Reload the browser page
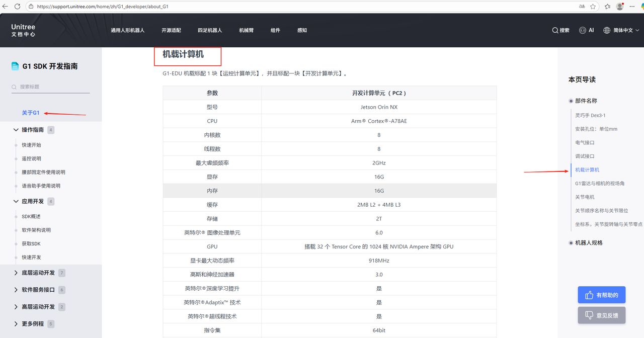Viewport: 644px width, 338px height. (18, 7)
